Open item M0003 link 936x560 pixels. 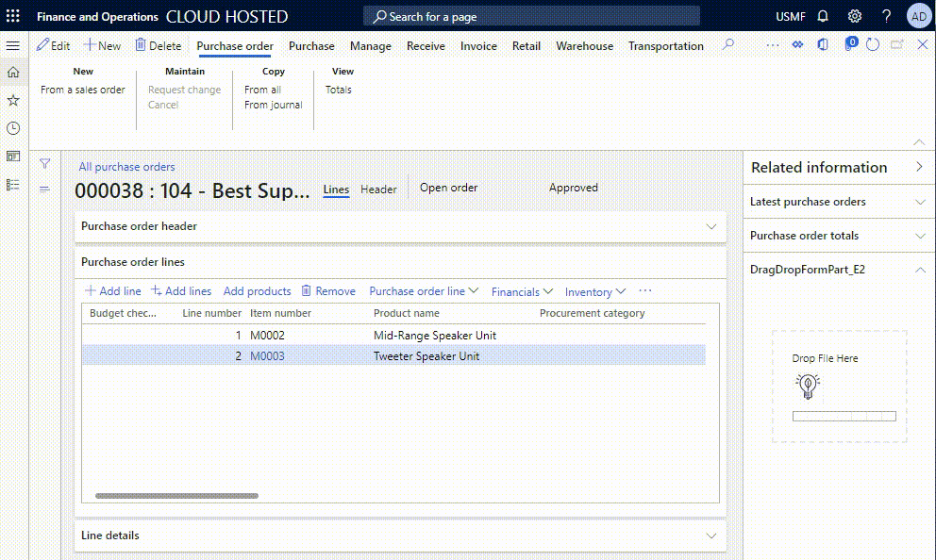click(267, 356)
